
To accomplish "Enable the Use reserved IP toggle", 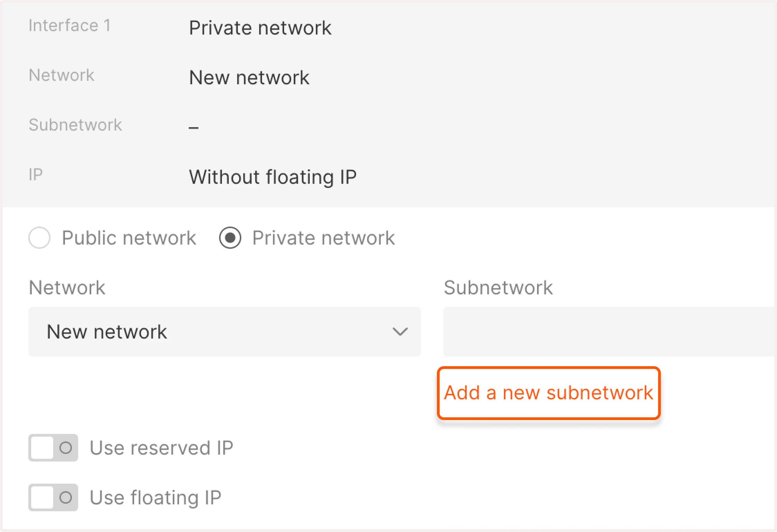I will tap(53, 448).
